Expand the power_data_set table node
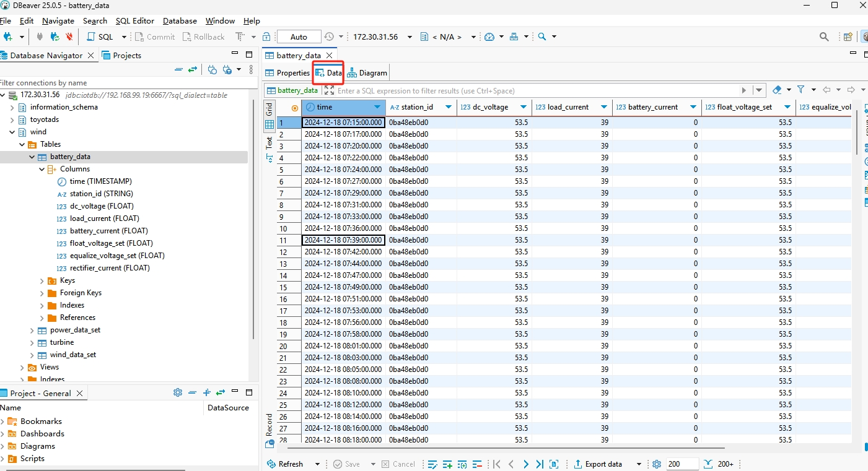The image size is (868, 471). [32, 330]
